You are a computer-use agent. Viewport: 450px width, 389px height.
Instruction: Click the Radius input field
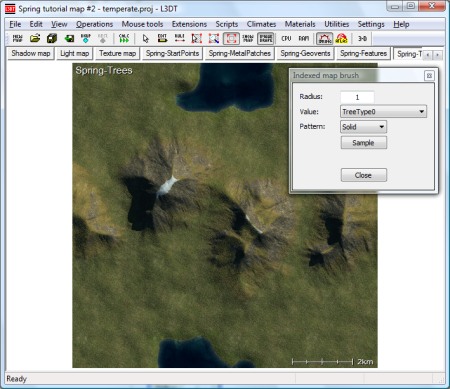click(357, 97)
